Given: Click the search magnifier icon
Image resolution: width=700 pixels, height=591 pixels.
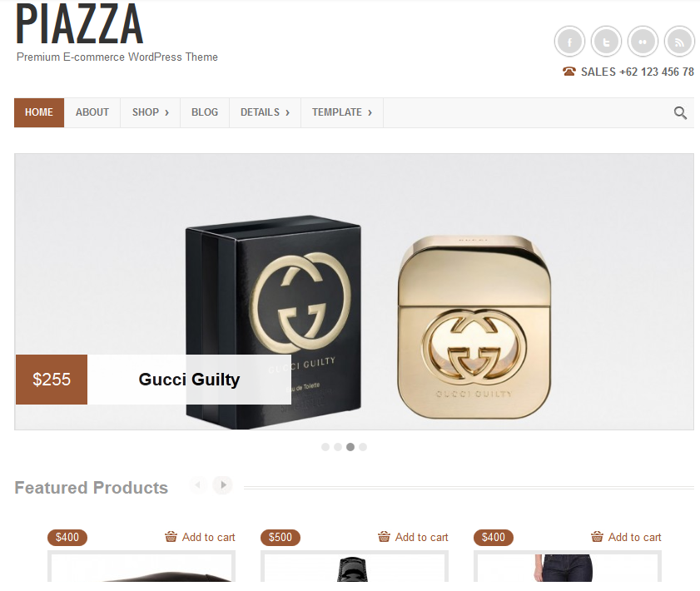Looking at the screenshot, I should click(680, 113).
